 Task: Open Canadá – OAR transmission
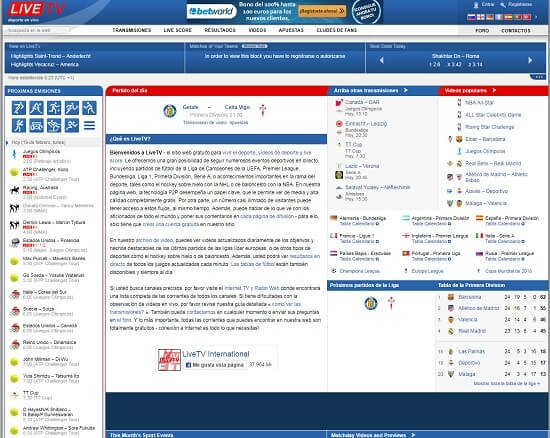pos(362,102)
